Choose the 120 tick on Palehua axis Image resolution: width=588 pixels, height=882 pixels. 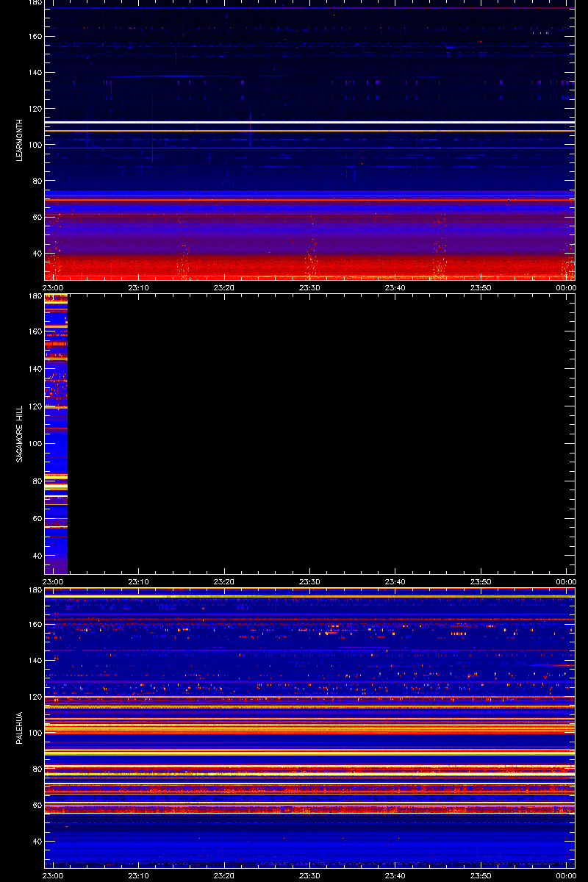pyautogui.click(x=35, y=697)
